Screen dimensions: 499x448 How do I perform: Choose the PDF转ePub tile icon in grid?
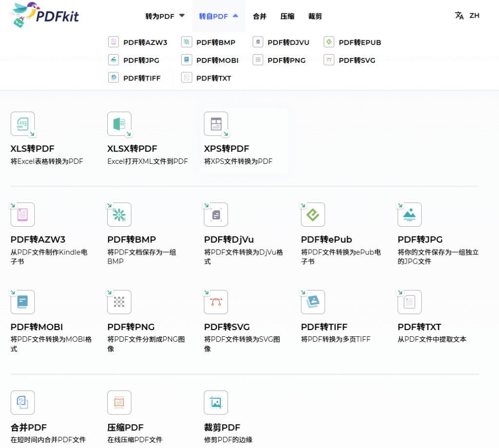pos(313,214)
